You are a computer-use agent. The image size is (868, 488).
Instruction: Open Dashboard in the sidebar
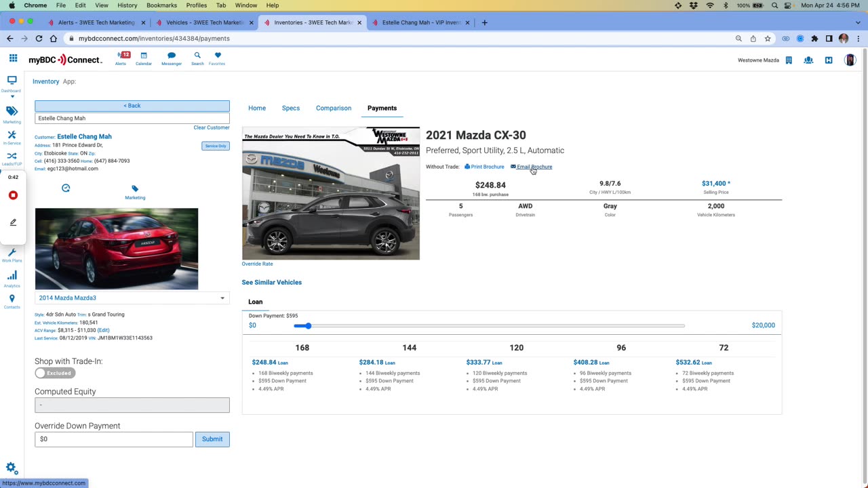[12, 83]
